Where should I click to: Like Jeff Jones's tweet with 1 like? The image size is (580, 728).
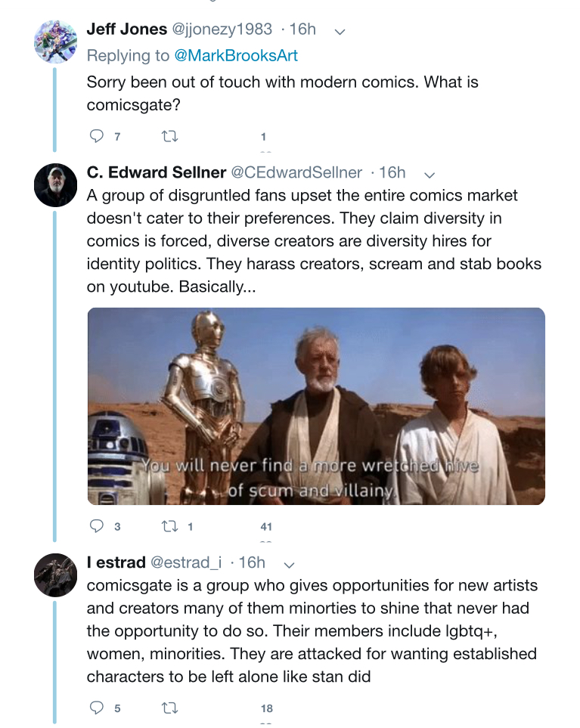point(263,137)
